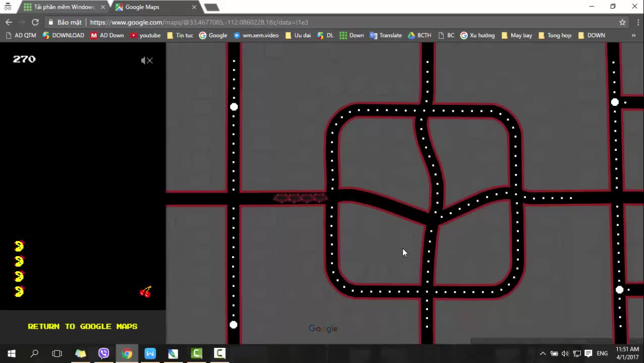Open the clock showing 11:51 AM
The width and height of the screenshot is (644, 363).
(627, 353)
